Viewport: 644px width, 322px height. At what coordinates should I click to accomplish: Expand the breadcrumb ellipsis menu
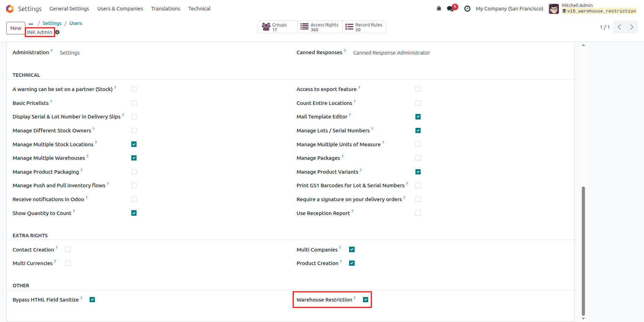pyautogui.click(x=31, y=24)
